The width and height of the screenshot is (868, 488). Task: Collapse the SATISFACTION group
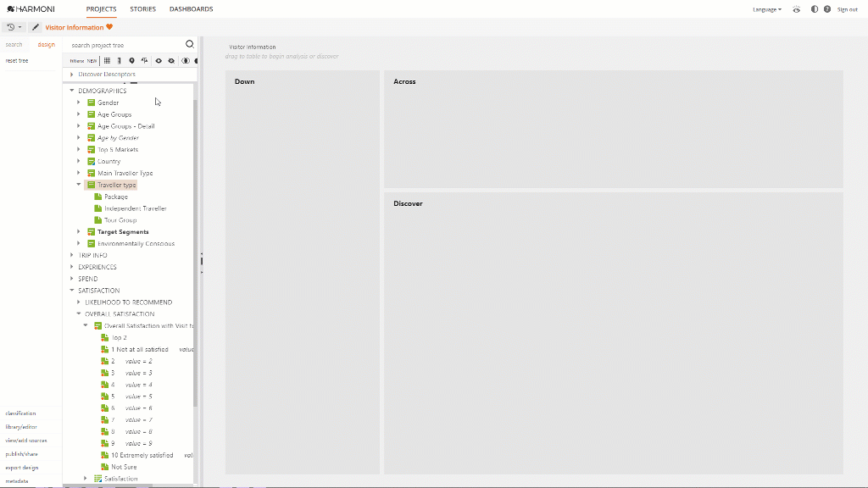click(71, 290)
